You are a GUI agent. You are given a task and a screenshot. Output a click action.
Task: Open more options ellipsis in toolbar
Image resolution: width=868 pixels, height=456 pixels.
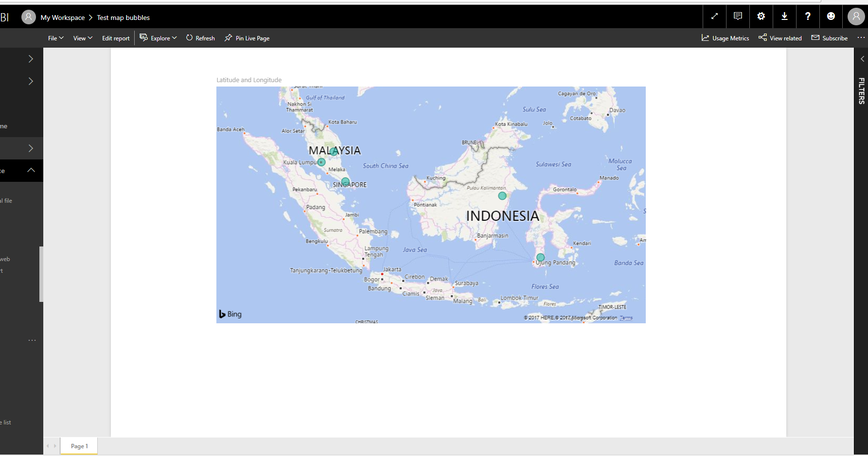861,38
